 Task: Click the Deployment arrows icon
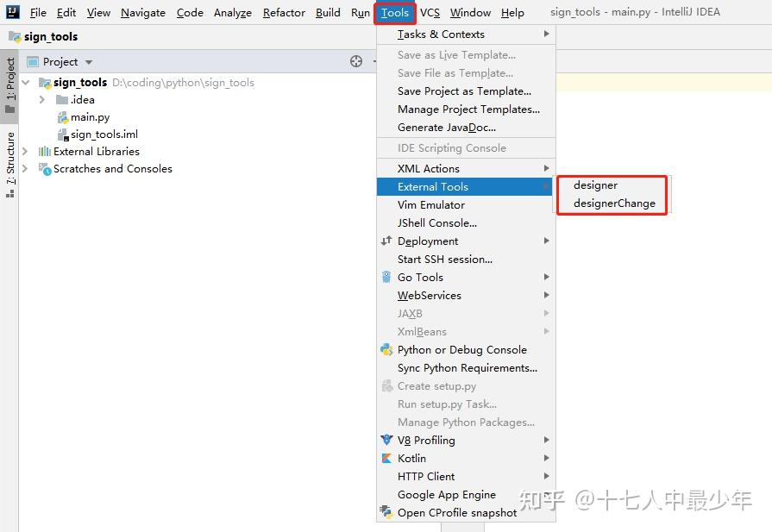386,241
